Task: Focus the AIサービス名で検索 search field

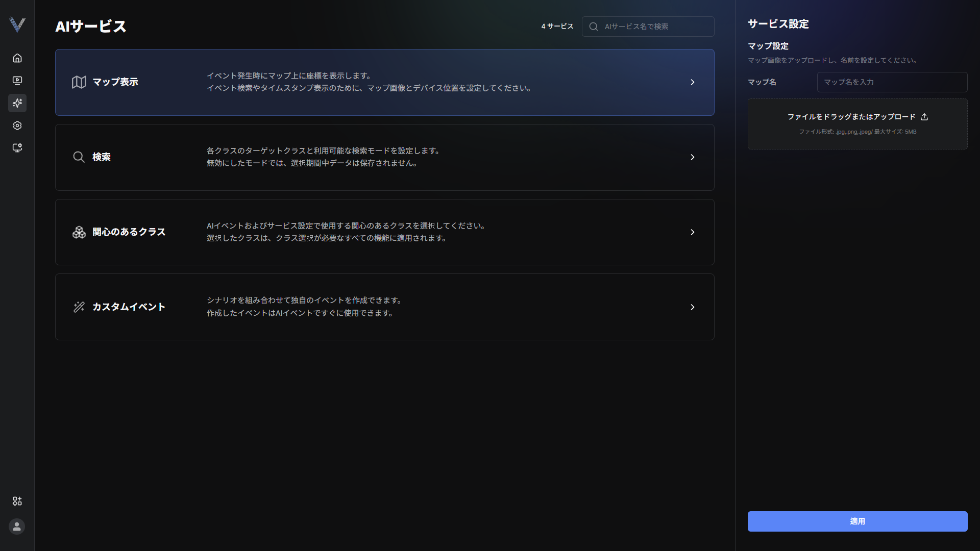Action: (x=648, y=27)
